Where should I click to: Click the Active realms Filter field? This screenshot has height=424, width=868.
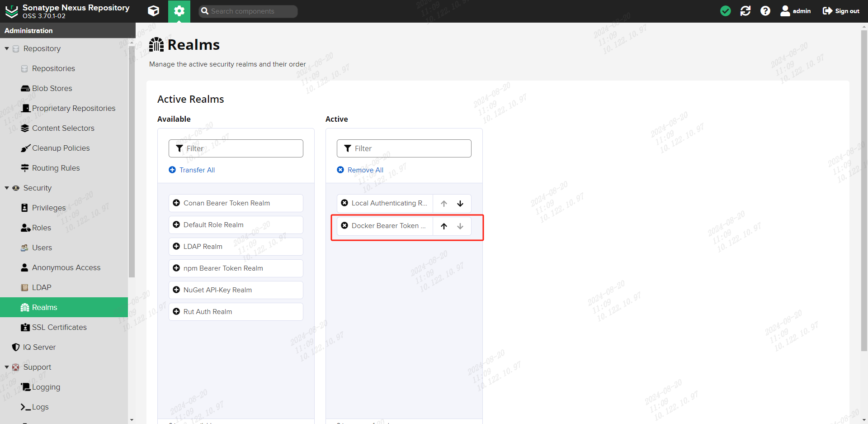[404, 148]
